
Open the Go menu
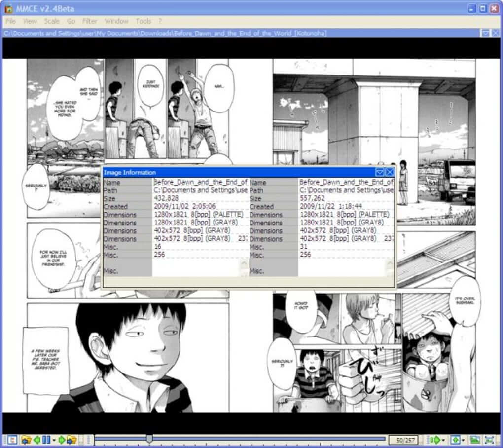click(x=71, y=21)
